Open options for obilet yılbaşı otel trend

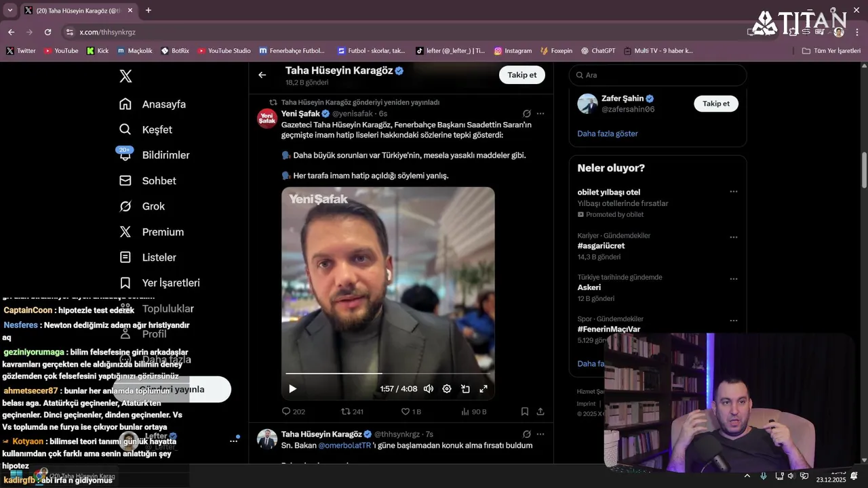pos(733,192)
